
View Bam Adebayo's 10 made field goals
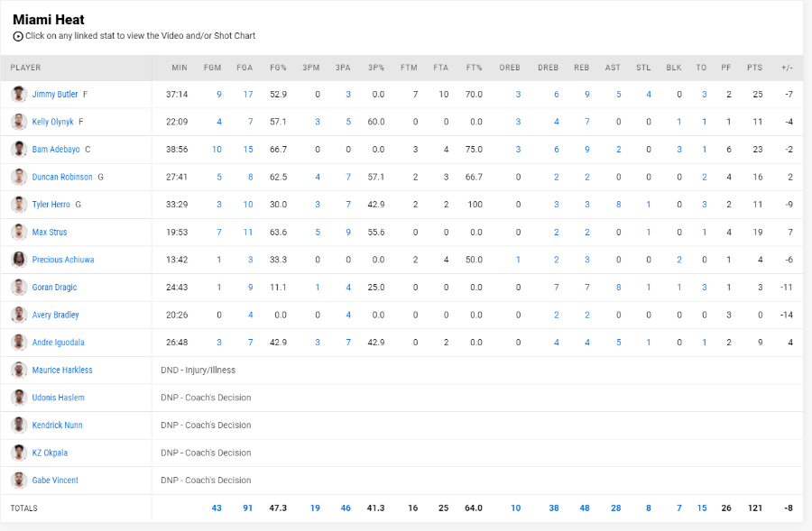(217, 149)
